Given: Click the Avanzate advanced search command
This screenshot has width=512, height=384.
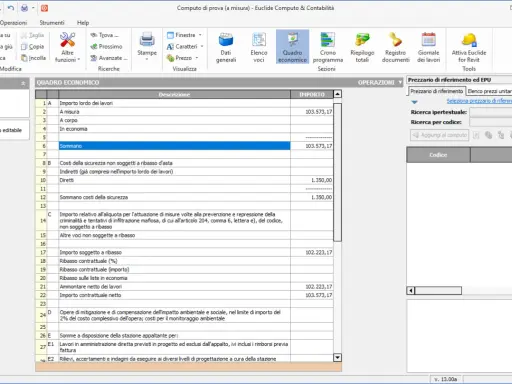Looking at the screenshot, I should coord(109,58).
